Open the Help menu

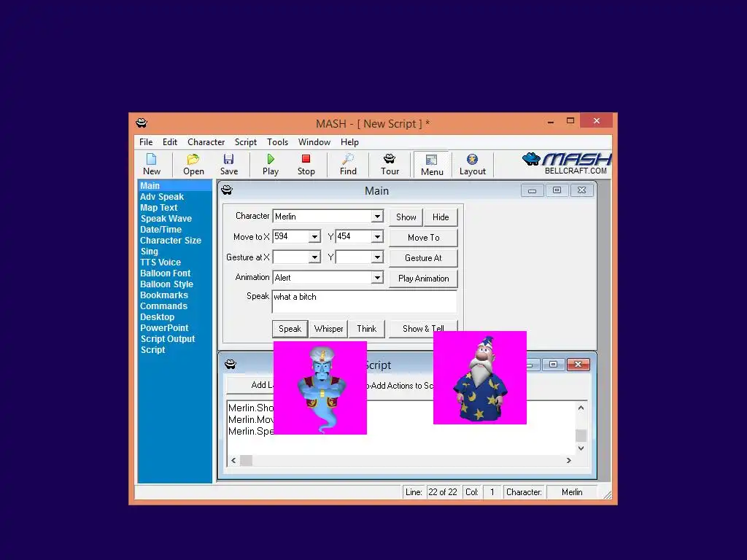tap(349, 142)
